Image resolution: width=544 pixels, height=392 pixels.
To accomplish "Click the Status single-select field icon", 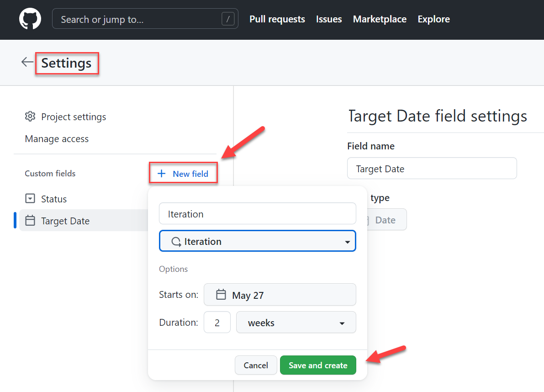I will [30, 198].
